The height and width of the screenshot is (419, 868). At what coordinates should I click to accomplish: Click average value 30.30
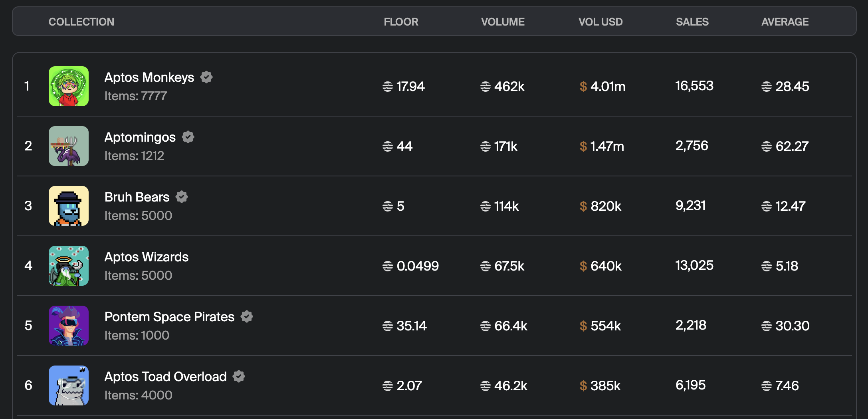coord(793,326)
